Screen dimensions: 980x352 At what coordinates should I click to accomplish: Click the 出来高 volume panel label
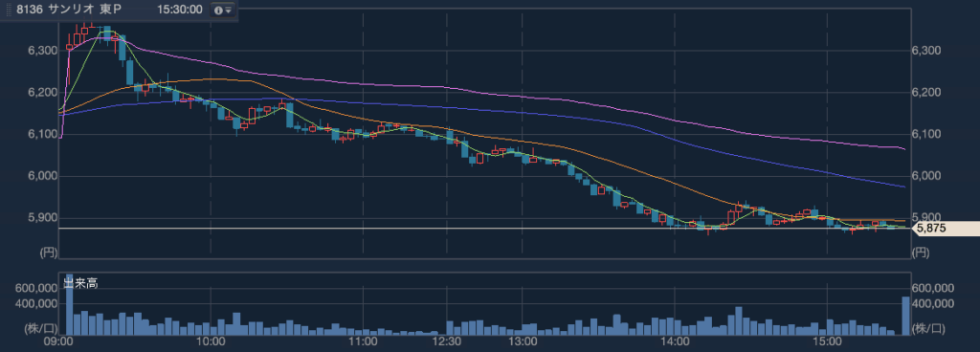[79, 284]
